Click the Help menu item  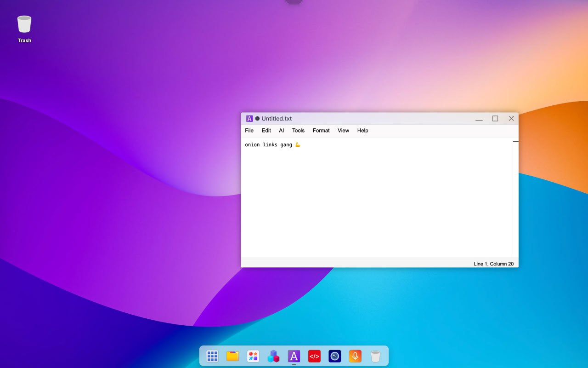click(362, 131)
